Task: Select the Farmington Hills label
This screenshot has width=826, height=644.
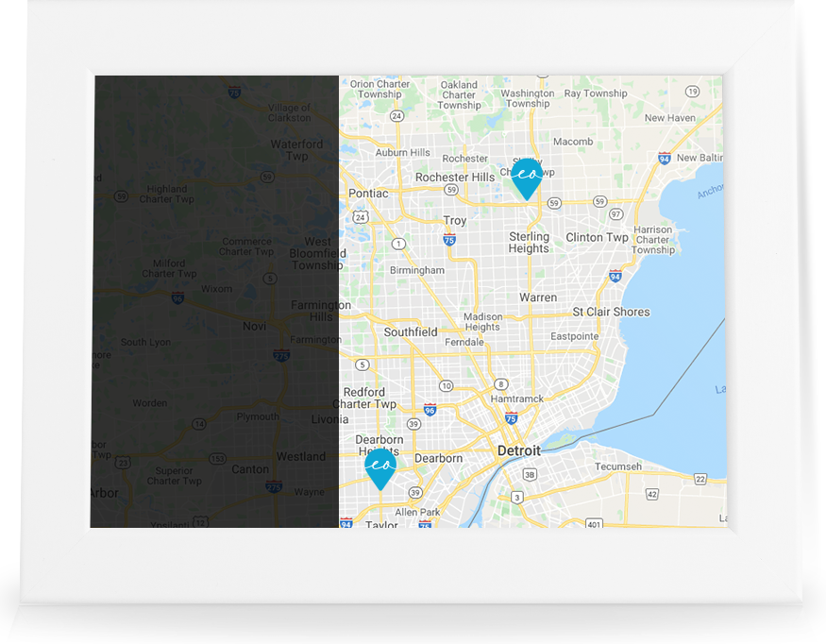Action: (x=321, y=311)
